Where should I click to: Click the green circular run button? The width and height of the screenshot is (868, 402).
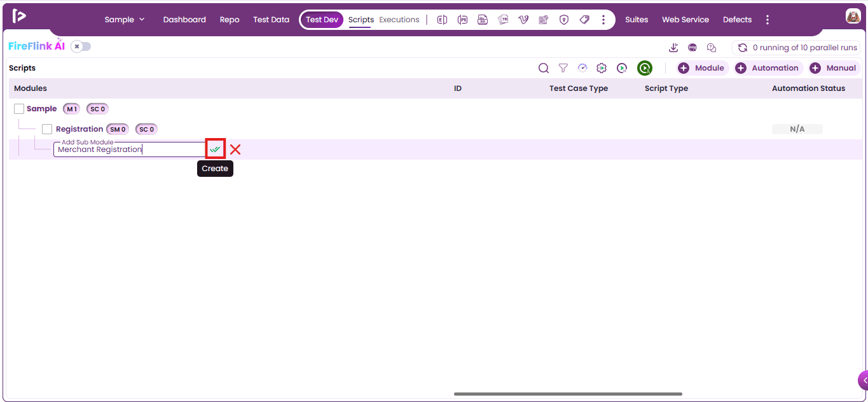click(645, 68)
